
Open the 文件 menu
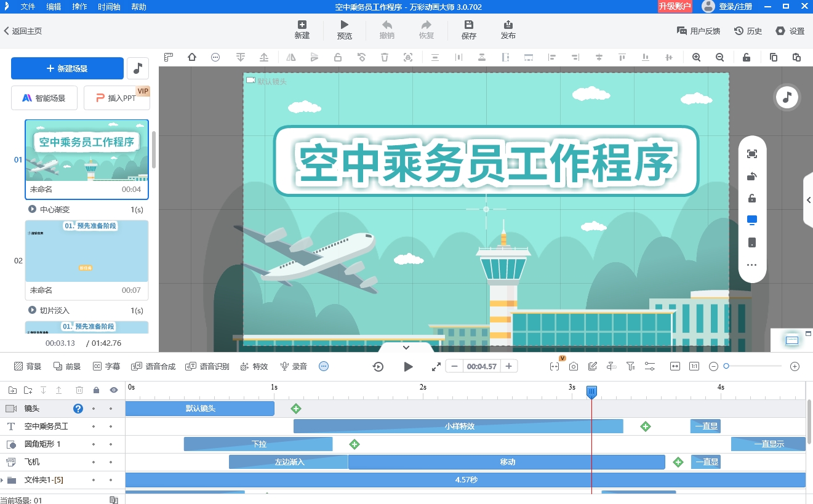tap(26, 7)
